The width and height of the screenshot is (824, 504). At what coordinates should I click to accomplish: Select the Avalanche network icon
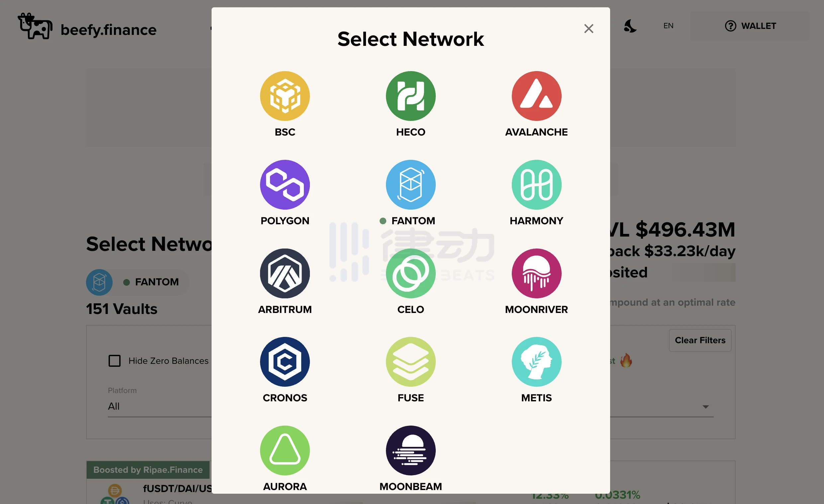[536, 96]
